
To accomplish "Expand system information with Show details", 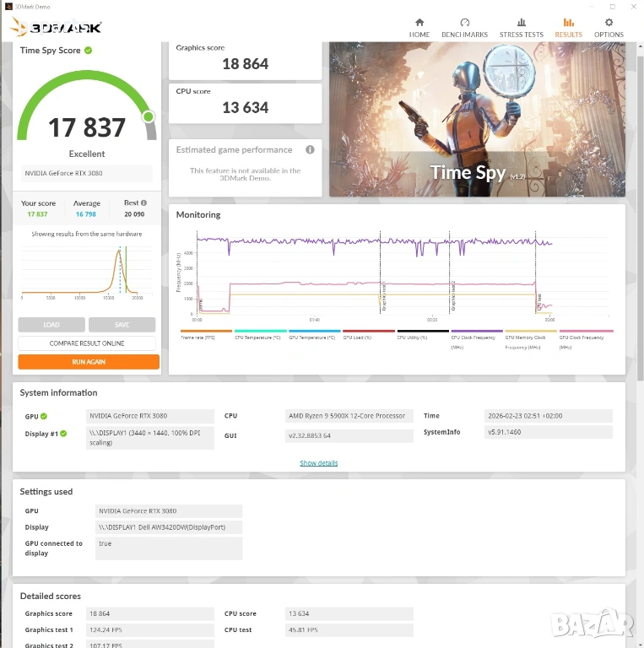I will [x=318, y=463].
